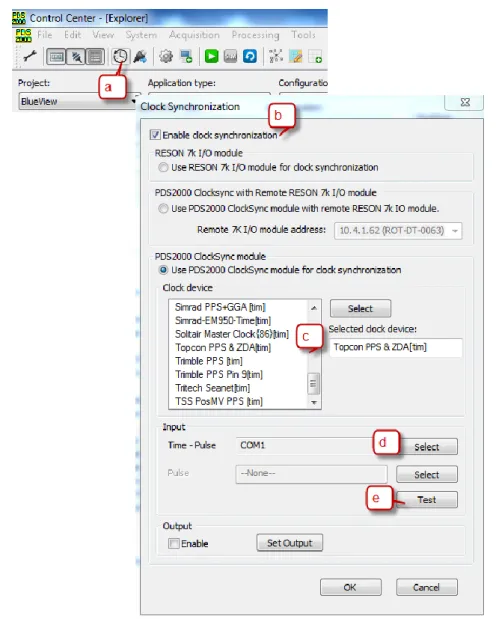Click the PDS2000 logo in the menu bar
502x619 pixels.
point(23,35)
